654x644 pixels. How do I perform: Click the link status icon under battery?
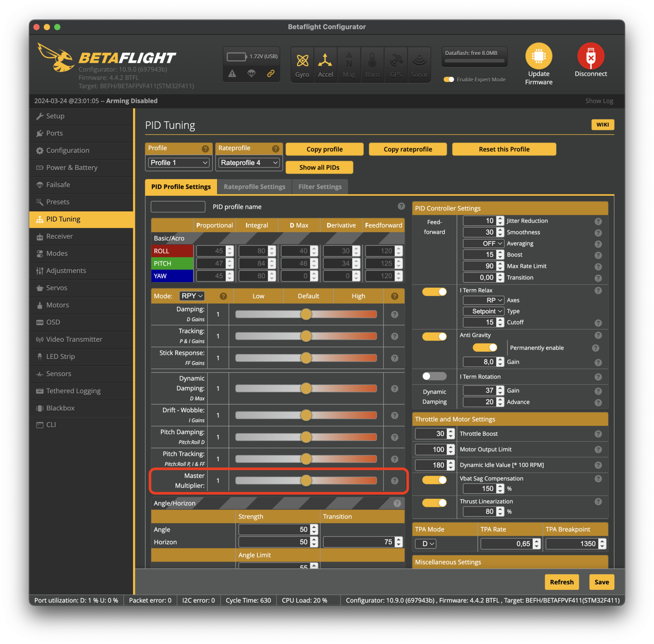click(271, 73)
